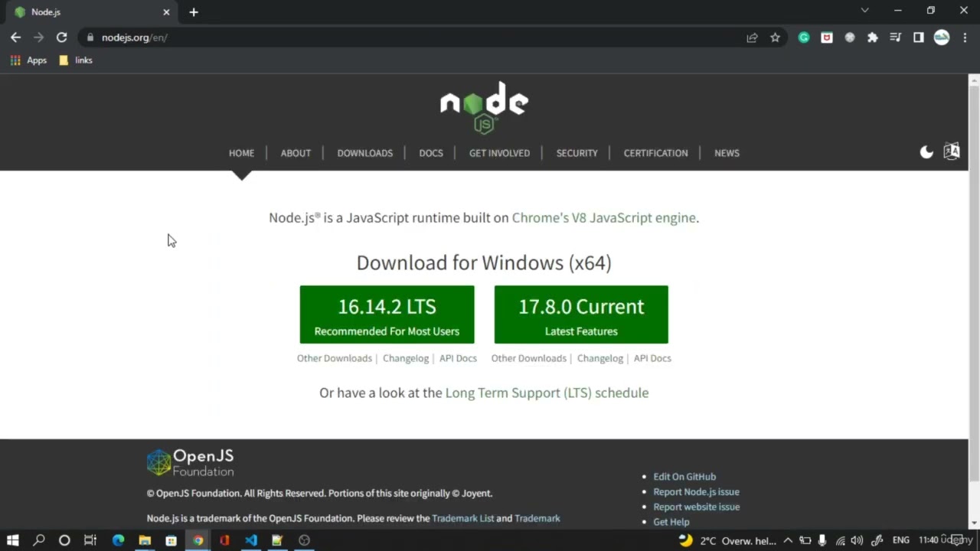Open the language translation icon
Image resolution: width=980 pixels, height=551 pixels.
pos(952,152)
